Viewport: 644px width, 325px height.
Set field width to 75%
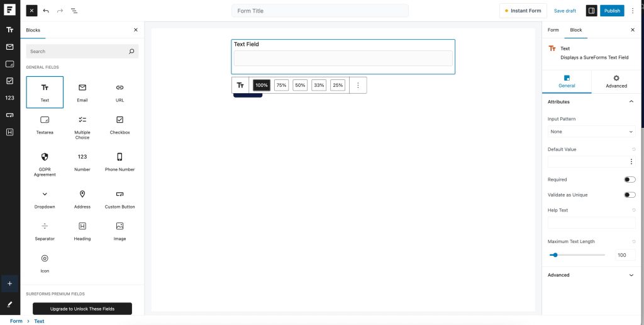[x=281, y=85]
